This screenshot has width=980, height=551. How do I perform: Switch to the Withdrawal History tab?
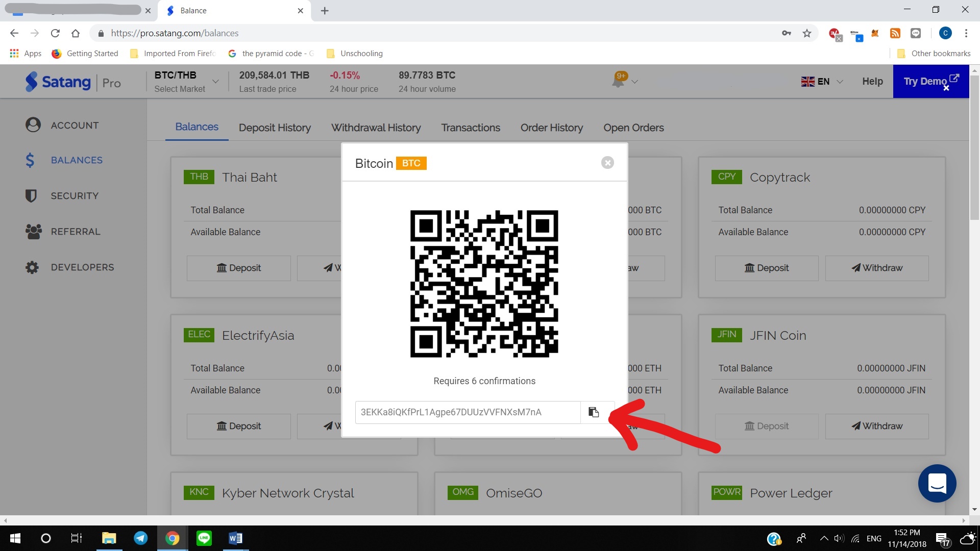[376, 128]
